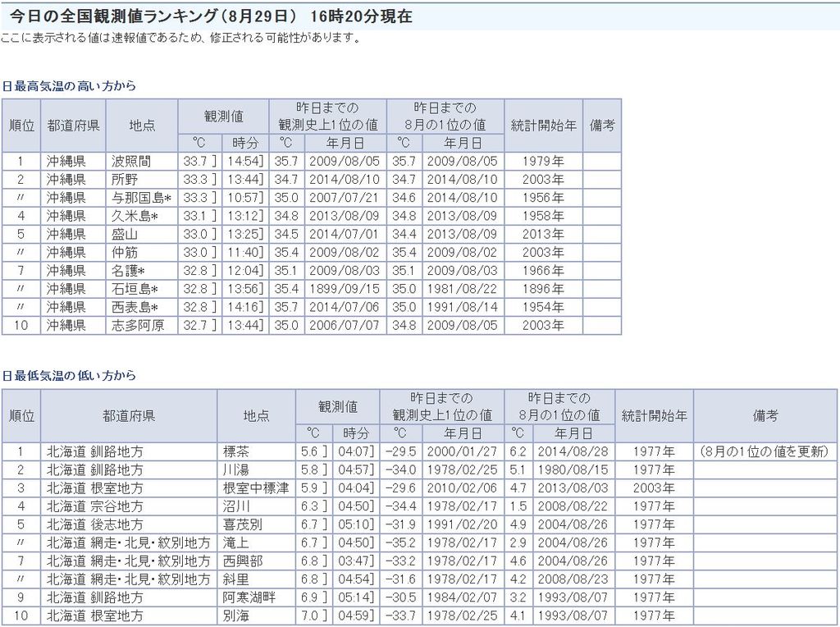Click the 久米島* location entry
840x627 pixels.
click(135, 216)
